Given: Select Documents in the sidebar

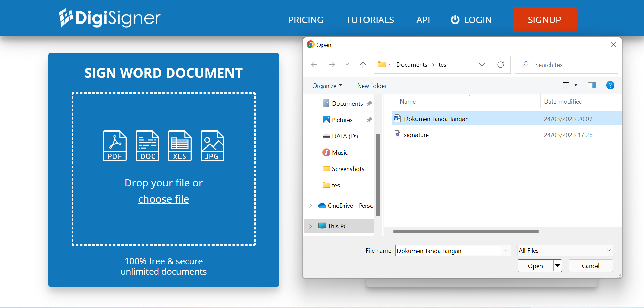Looking at the screenshot, I should point(347,104).
